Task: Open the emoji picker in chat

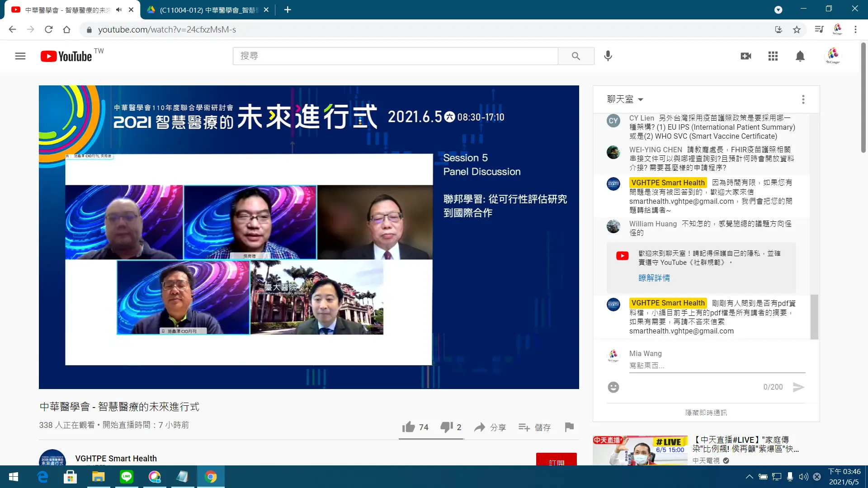Action: click(613, 387)
